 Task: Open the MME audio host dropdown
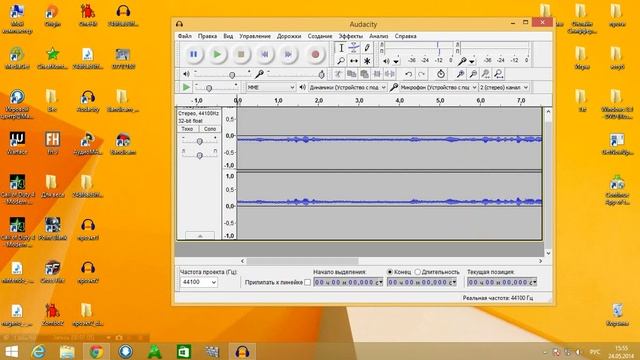[271, 87]
